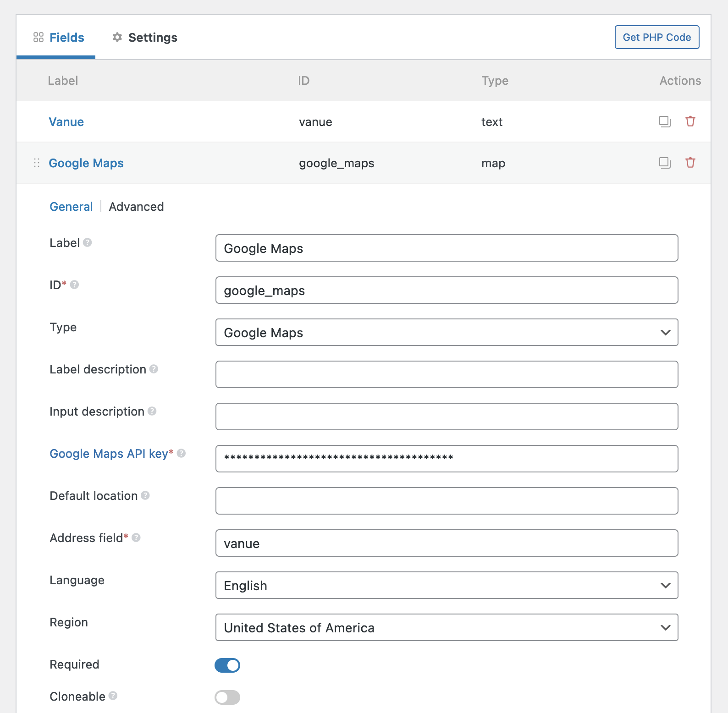This screenshot has height=713, width=728.
Task: Disable the Required toggle
Action: [227, 665]
